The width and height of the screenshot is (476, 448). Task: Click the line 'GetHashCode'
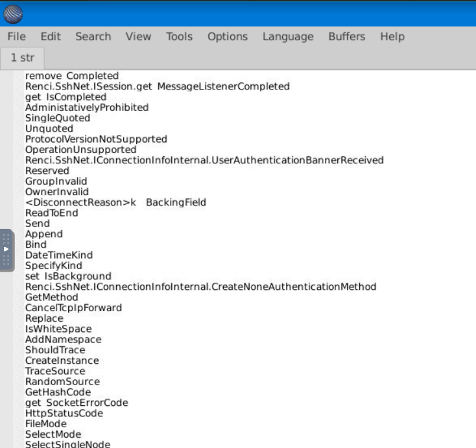[58, 392]
